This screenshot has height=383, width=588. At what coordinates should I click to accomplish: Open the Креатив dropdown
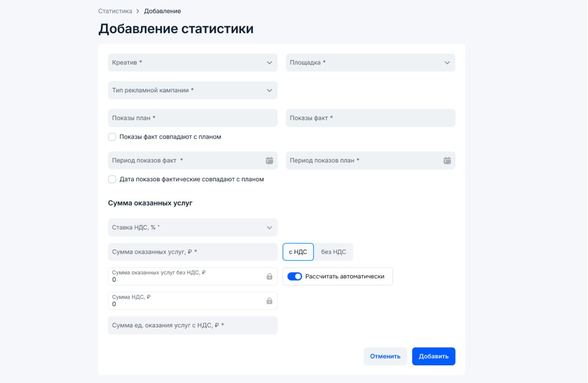coord(193,62)
